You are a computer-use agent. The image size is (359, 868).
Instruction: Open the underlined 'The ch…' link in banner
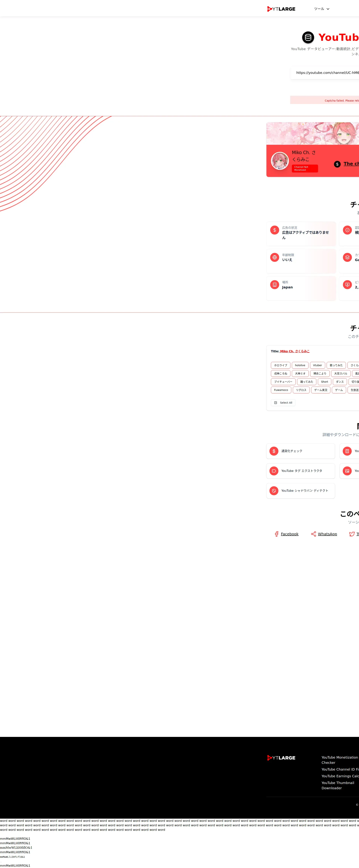pyautogui.click(x=351, y=164)
